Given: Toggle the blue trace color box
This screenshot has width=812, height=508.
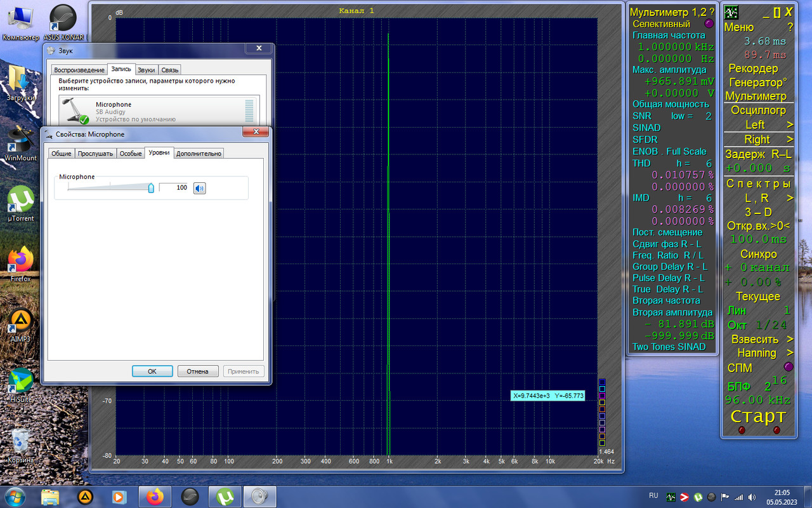Looking at the screenshot, I should tap(602, 382).
